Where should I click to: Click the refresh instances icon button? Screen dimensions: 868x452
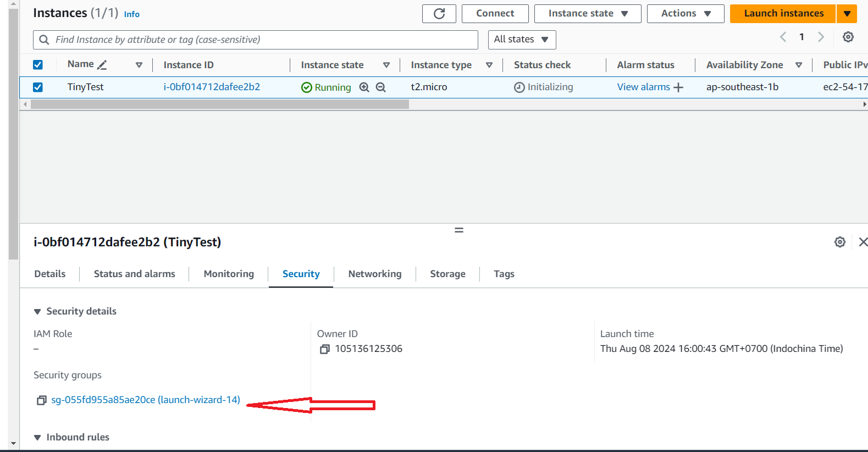click(x=439, y=14)
